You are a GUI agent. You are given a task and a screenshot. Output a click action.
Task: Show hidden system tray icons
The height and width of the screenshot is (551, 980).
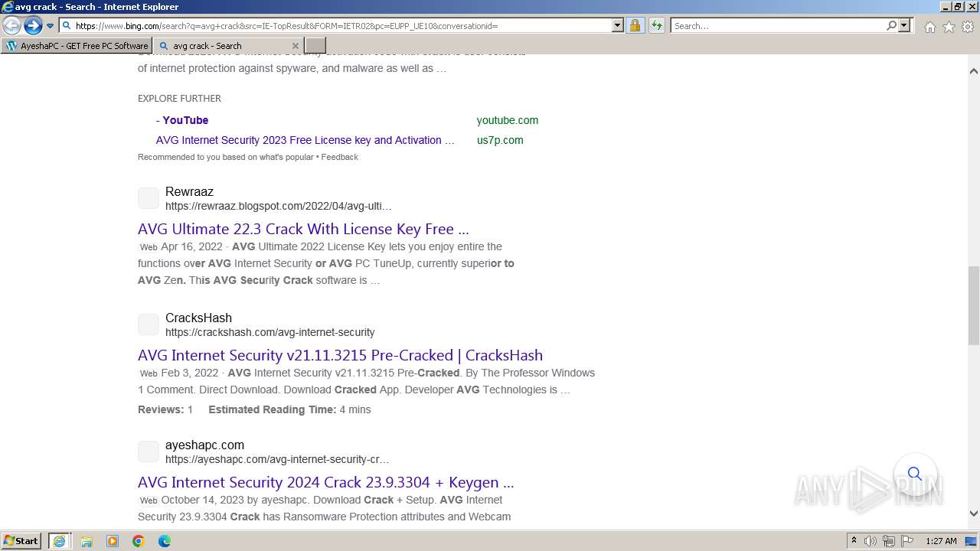tap(854, 541)
